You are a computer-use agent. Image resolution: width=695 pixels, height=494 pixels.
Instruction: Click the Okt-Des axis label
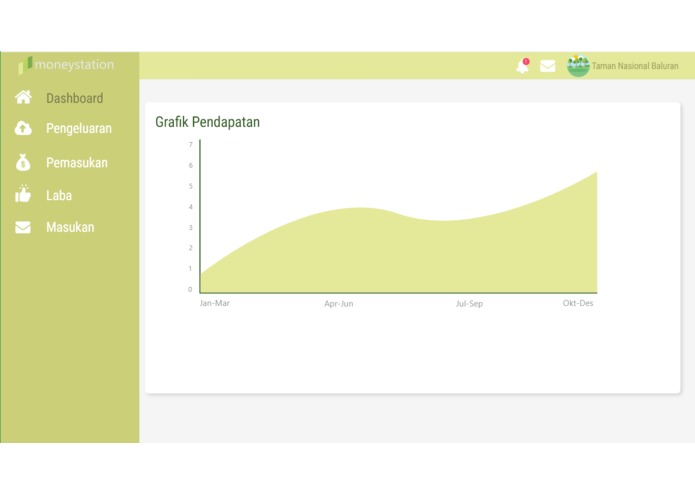[578, 303]
